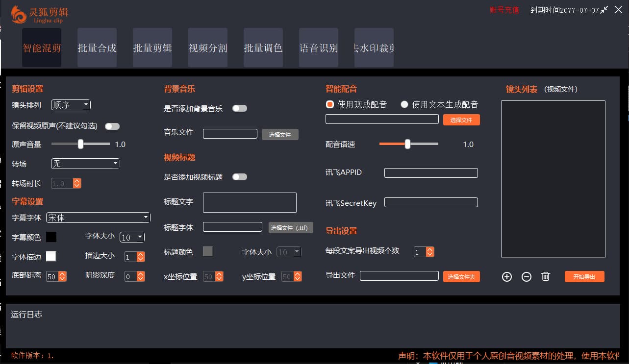Screen dimensions: 629x364
Task: Open 账号充值 recharge link
Action: (x=504, y=9)
